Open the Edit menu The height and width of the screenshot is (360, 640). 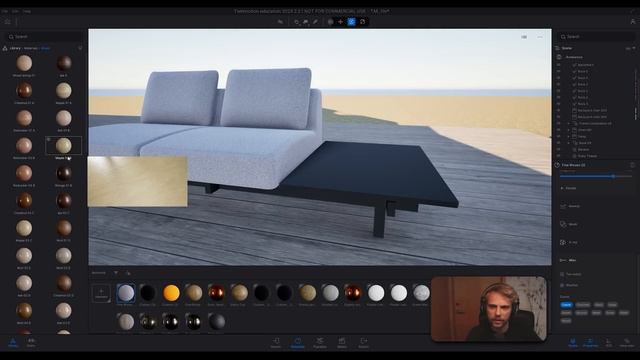tap(15, 11)
